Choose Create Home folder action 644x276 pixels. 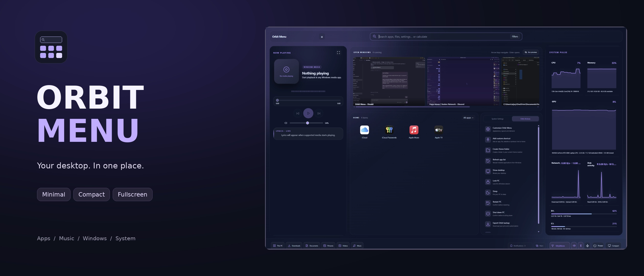coord(510,150)
